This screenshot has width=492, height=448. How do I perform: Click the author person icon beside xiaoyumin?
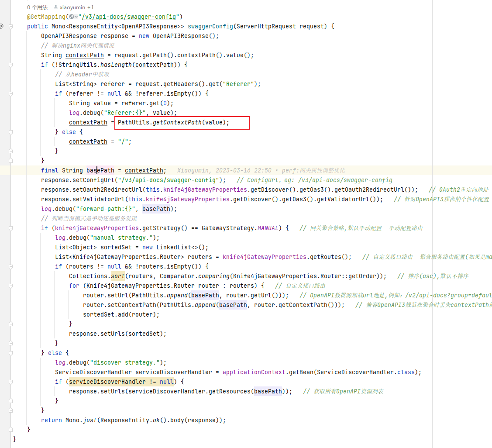tap(56, 7)
